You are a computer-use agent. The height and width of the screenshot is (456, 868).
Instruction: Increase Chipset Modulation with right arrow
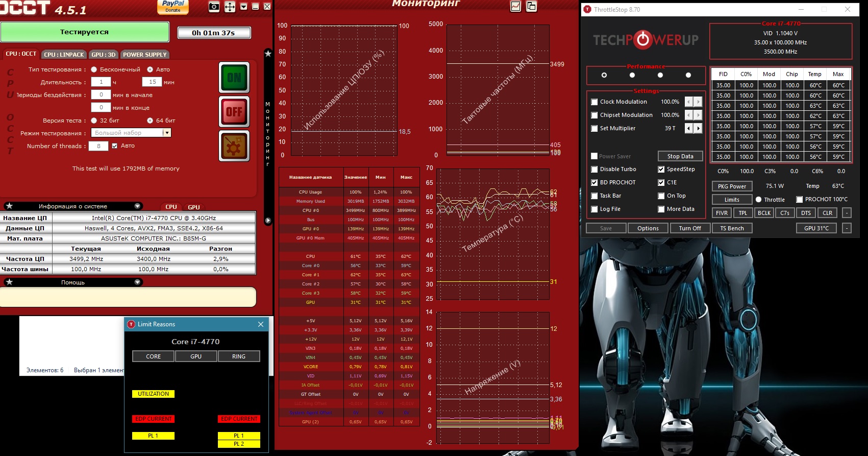(x=698, y=115)
